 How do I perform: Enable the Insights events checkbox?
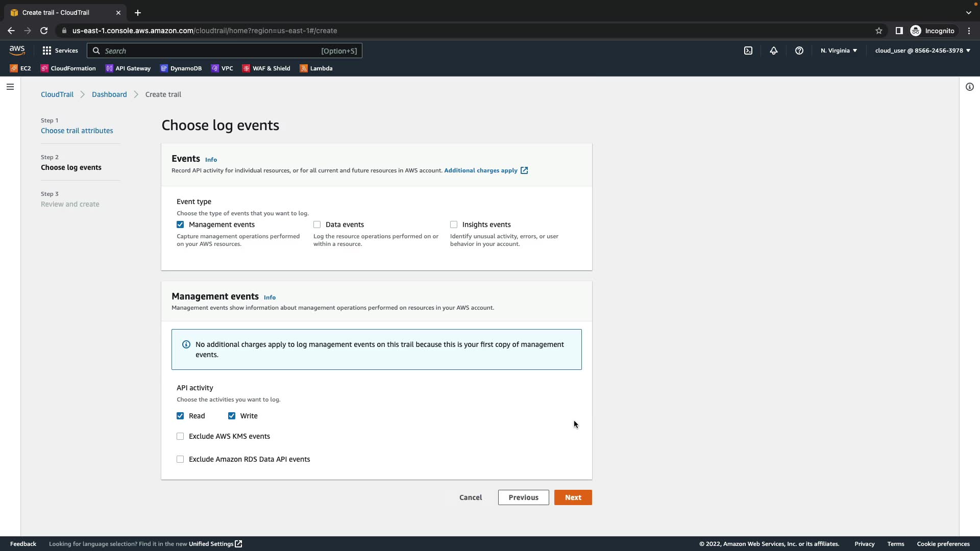(454, 224)
